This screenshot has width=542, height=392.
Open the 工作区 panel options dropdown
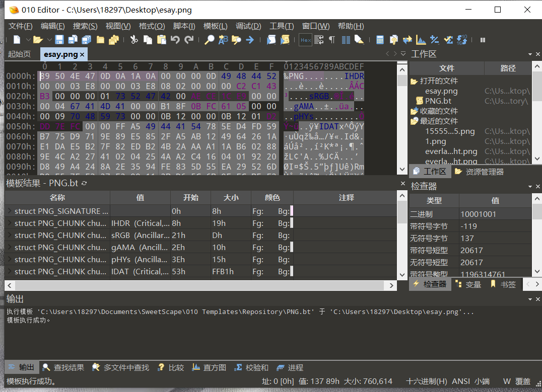pyautogui.click(x=530, y=54)
